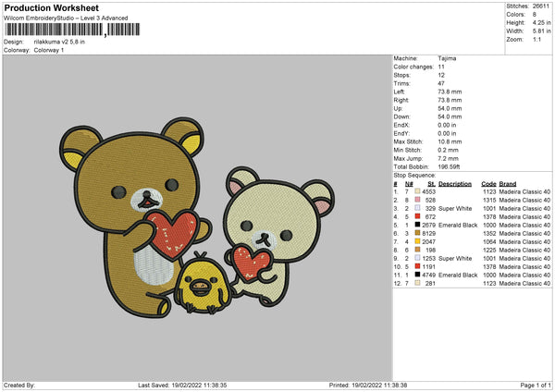Click 'Wilcom EmbroideryStudio – Level 3 Advanced' text
The width and height of the screenshot is (555, 392).
point(66,18)
